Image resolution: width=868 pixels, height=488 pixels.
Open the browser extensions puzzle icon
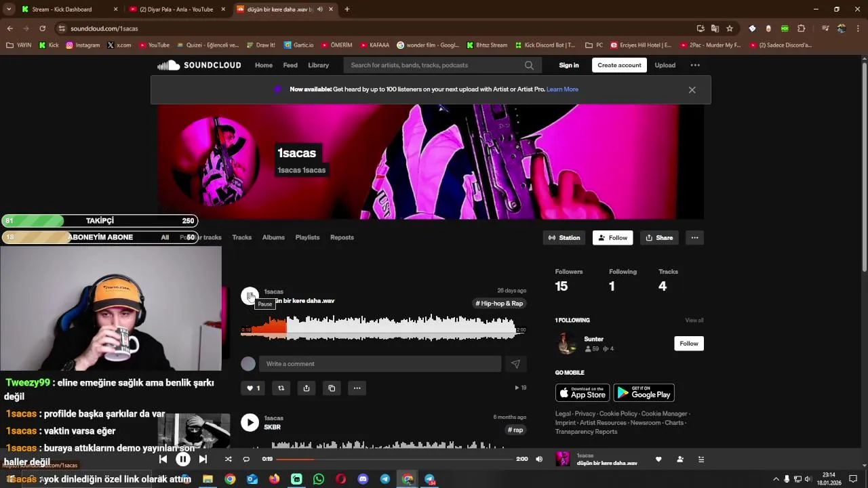click(x=802, y=28)
